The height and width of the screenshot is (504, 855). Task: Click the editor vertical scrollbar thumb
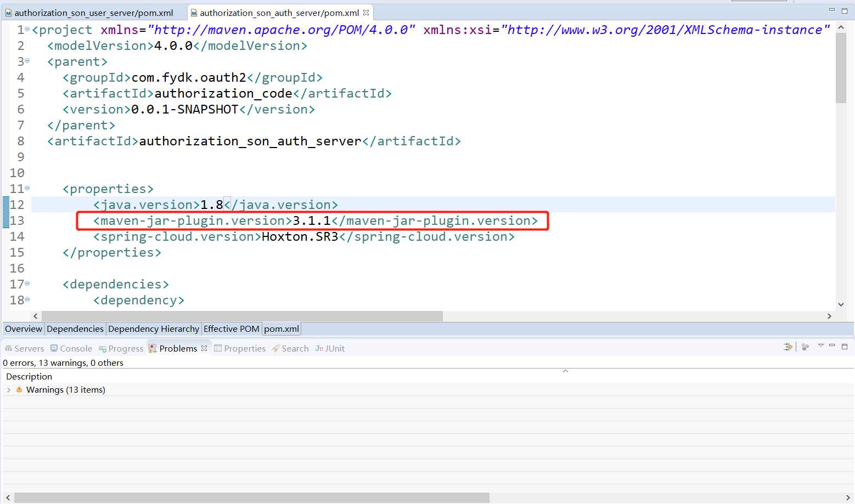click(x=841, y=67)
